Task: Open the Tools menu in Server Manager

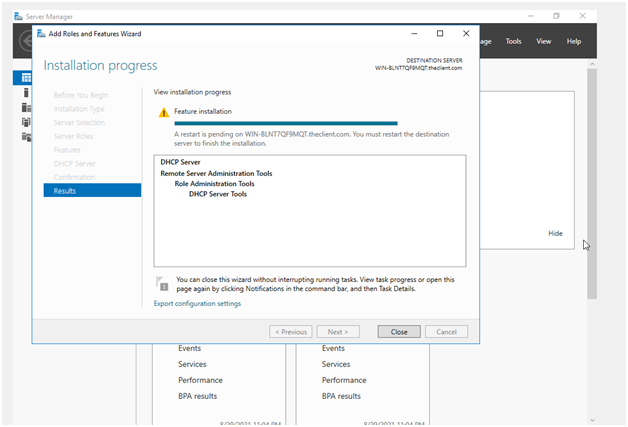Action: [x=513, y=41]
